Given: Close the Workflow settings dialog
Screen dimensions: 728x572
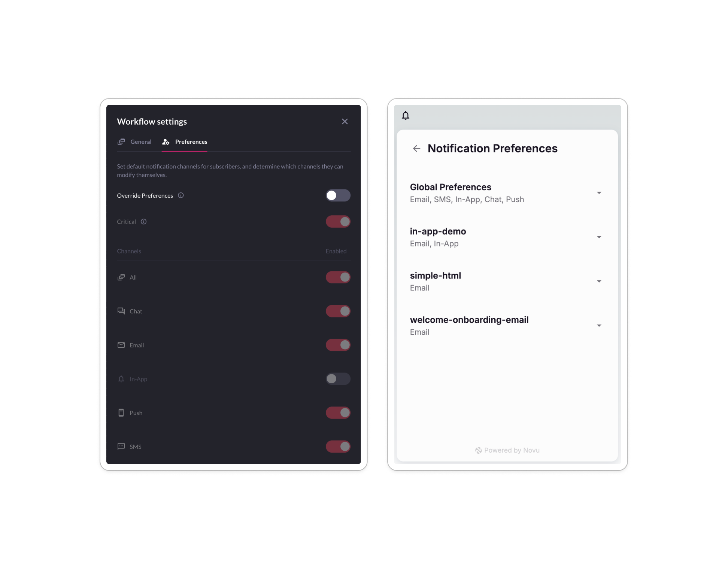Looking at the screenshot, I should 345,121.
